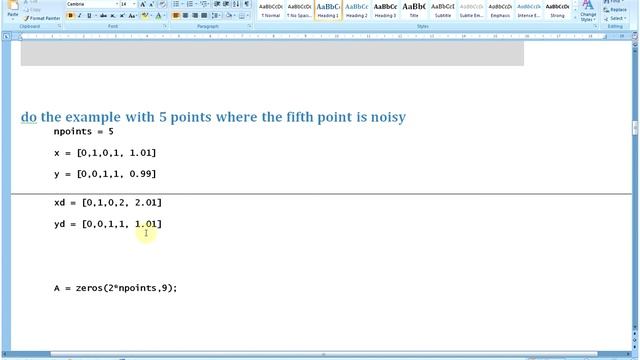Click the line 'yd = [0,0,1,1, 1.01]'
The image size is (640, 360).
click(108, 224)
